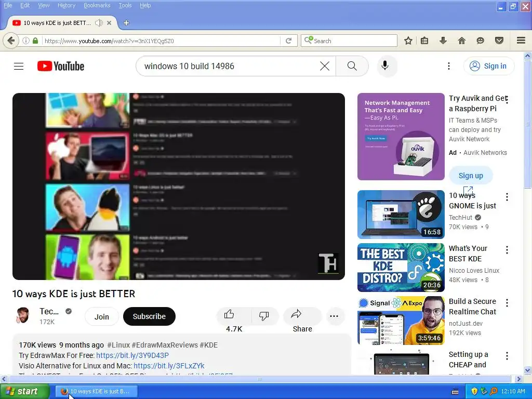Image resolution: width=532 pixels, height=399 pixels.
Task: Clear the YouTube search query with X
Action: tap(325, 66)
